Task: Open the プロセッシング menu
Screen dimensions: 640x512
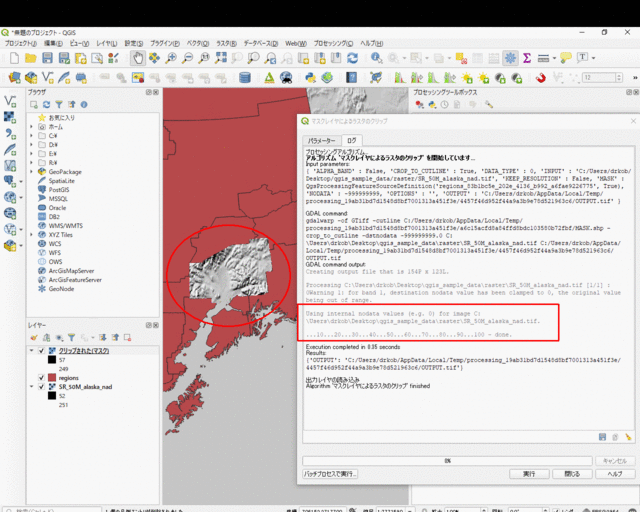Action: [x=333, y=43]
